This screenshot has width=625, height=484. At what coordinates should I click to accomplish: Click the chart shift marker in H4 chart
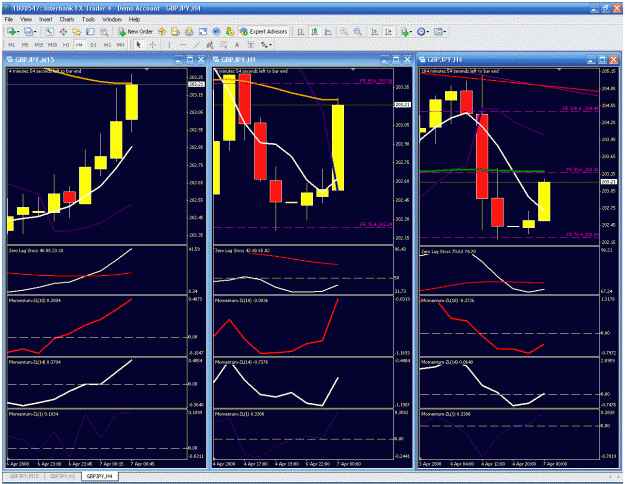559,70
